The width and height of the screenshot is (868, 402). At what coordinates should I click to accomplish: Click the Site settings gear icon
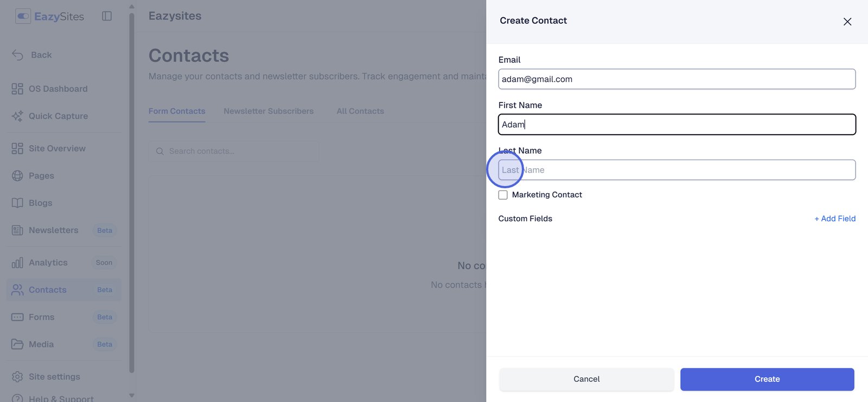pyautogui.click(x=17, y=377)
